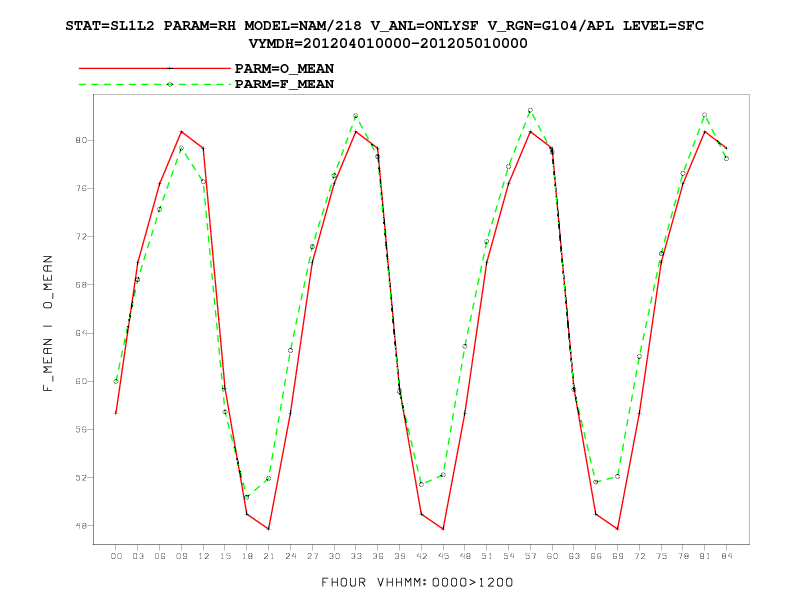Click the red O_MEAN peak point at hour 09

pyautogui.click(x=181, y=132)
